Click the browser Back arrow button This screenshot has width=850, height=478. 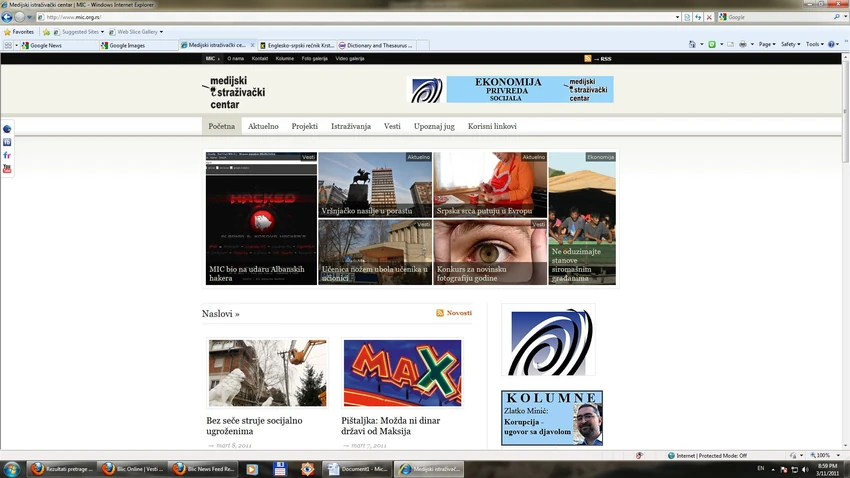7,17
